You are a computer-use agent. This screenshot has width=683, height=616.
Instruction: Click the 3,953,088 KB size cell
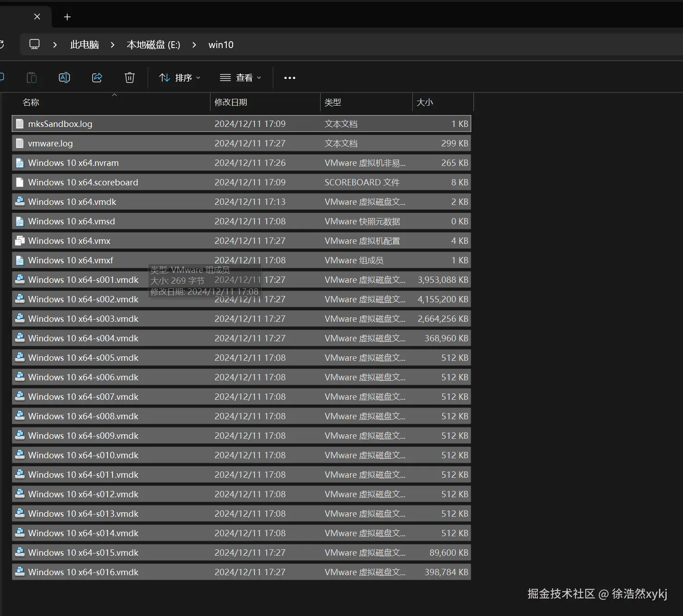click(x=443, y=280)
